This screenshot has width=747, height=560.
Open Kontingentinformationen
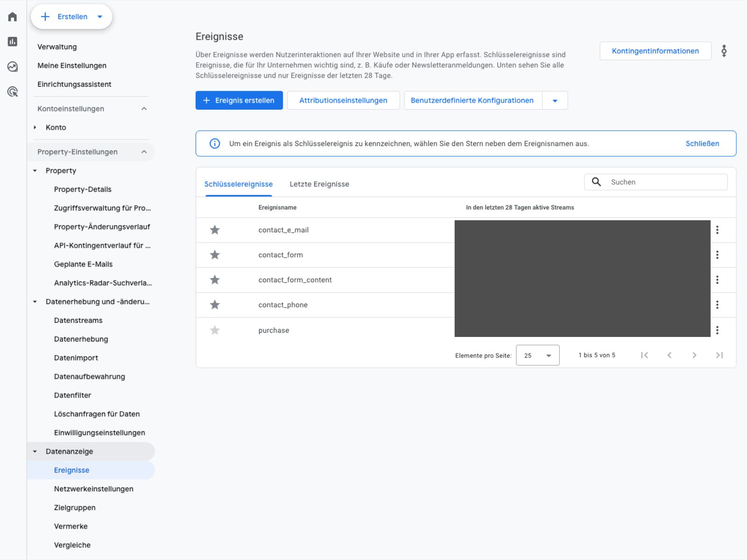pyautogui.click(x=655, y=51)
